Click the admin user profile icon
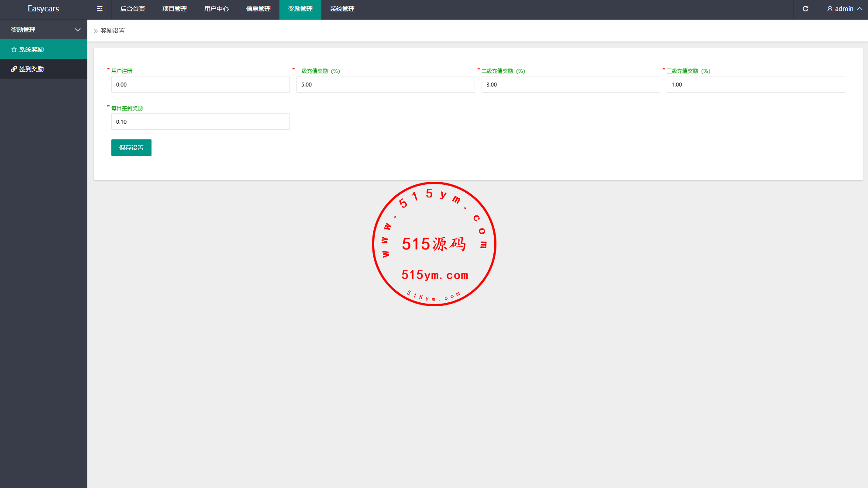 (x=830, y=9)
